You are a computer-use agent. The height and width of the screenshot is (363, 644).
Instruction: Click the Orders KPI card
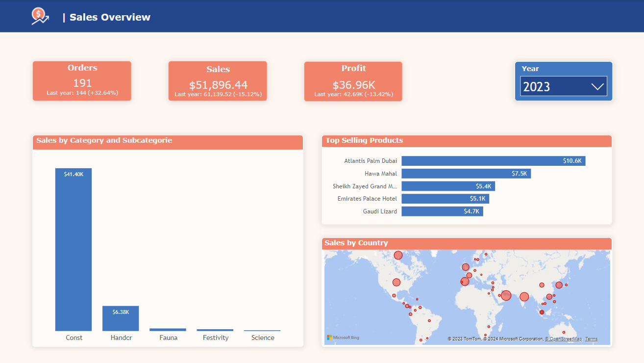point(82,81)
